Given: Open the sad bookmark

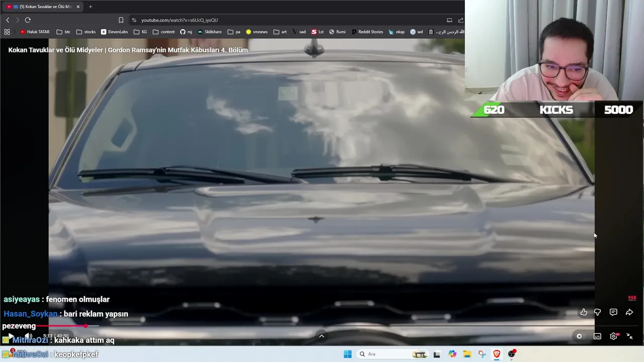Looking at the screenshot, I should click(299, 32).
